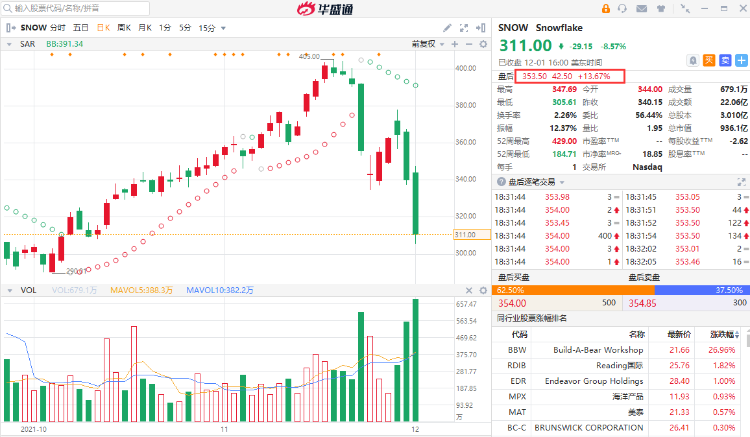Viewport: 750px width, 437px height.
Task: Open 盘后逐笔交易 dropdown arrow
Action: click(x=562, y=182)
